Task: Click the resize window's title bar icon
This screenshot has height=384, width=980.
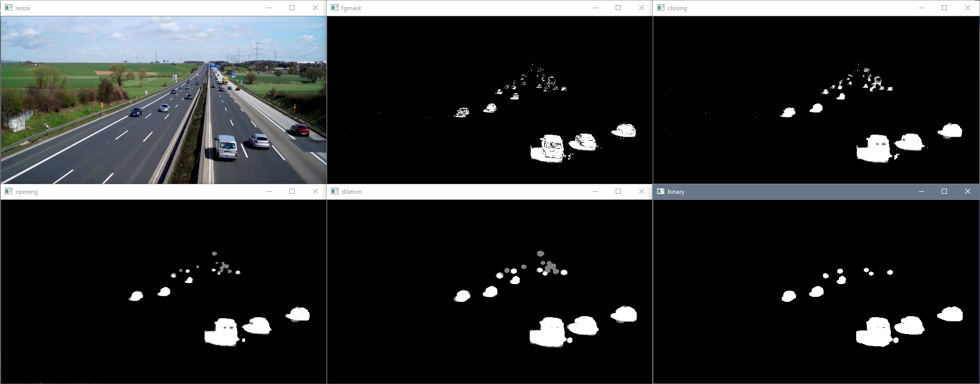Action: point(8,8)
